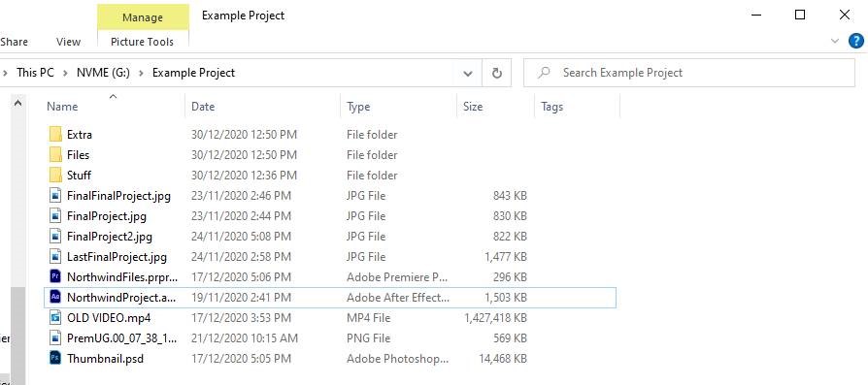
Task: Click the date 21/12/2020 10:15 AM
Action: click(x=244, y=338)
